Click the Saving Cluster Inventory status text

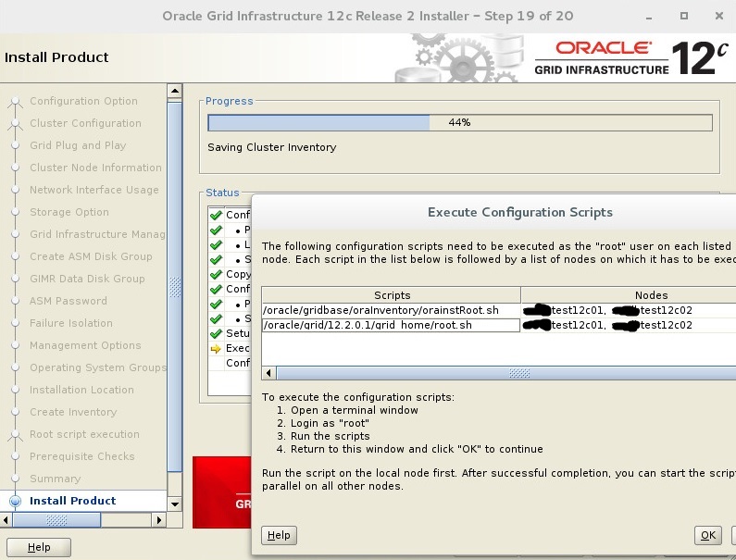(272, 147)
